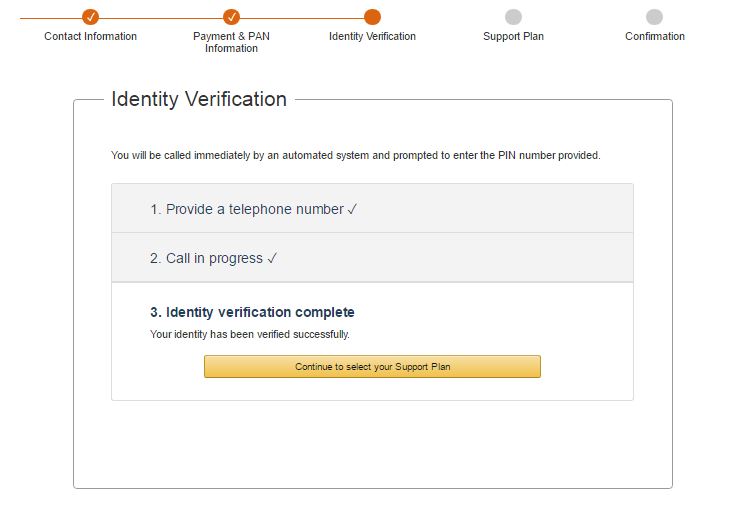The height and width of the screenshot is (511, 731).
Task: Click the gray Support Plan step circle
Action: (513, 17)
